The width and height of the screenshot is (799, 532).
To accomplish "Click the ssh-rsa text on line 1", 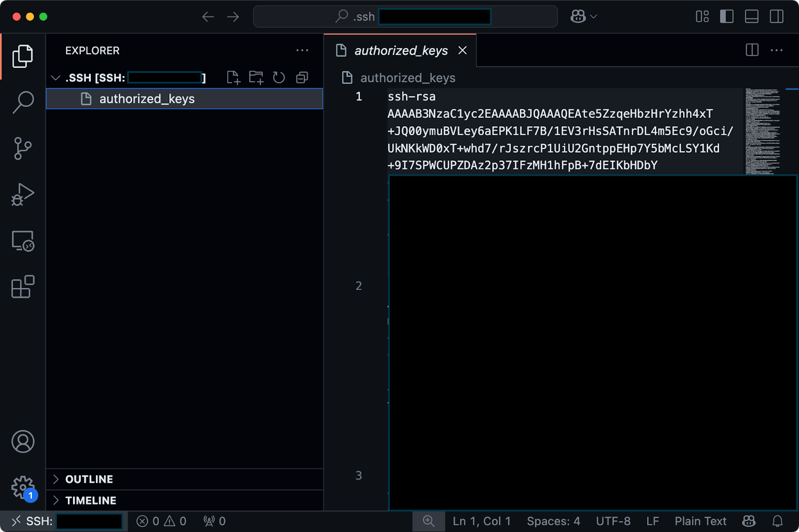I will pyautogui.click(x=411, y=96).
